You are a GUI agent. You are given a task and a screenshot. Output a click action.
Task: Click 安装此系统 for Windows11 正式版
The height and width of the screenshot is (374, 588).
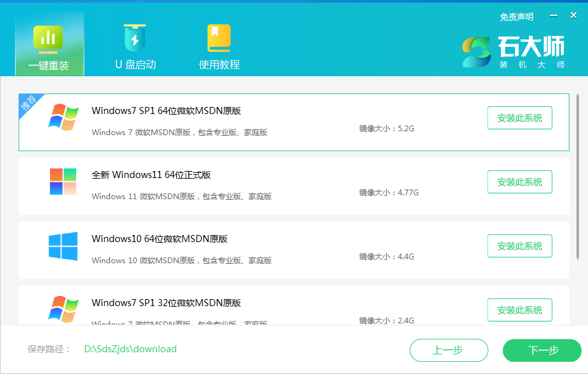519,182
